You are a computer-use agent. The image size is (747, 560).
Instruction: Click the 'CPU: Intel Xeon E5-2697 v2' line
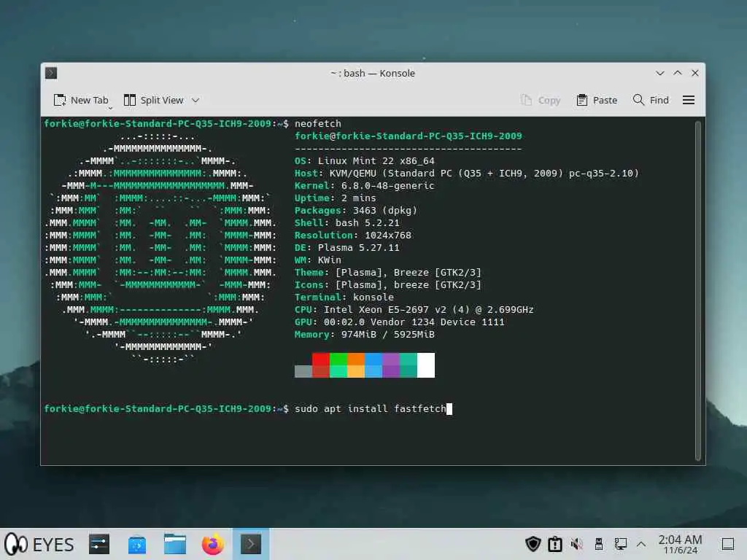point(414,309)
